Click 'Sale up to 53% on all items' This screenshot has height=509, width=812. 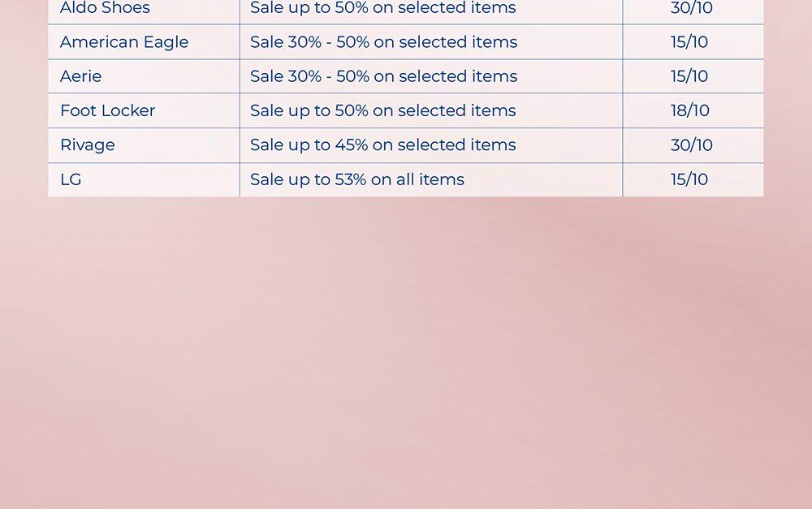[x=356, y=179]
